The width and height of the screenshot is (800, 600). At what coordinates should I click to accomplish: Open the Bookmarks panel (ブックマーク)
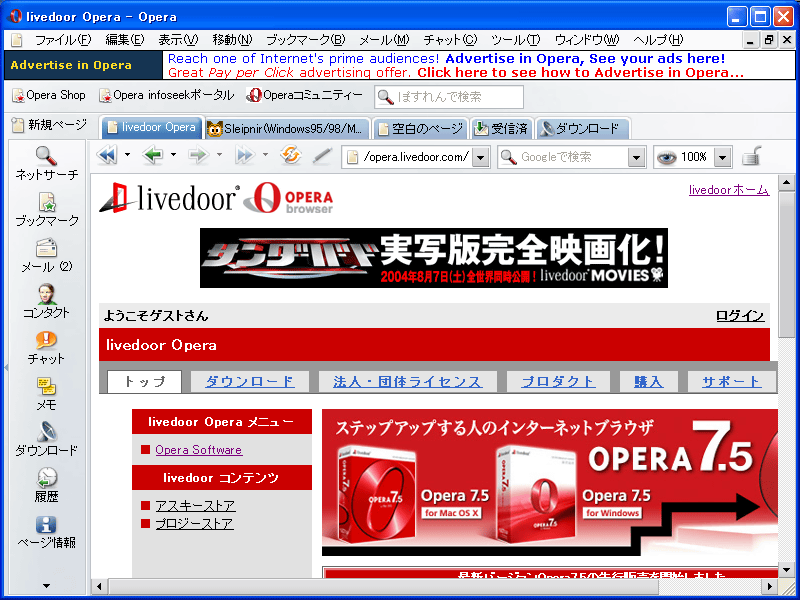pyautogui.click(x=46, y=209)
